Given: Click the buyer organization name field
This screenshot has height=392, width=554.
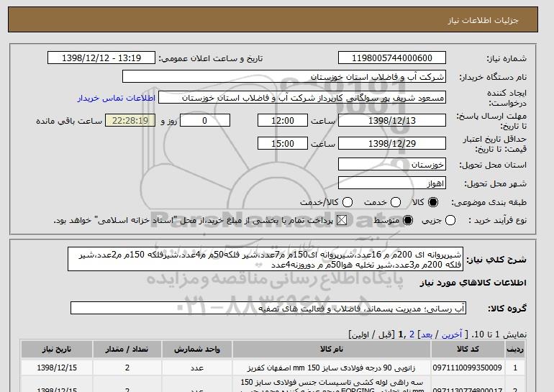Looking at the screenshot, I should click(x=284, y=77).
